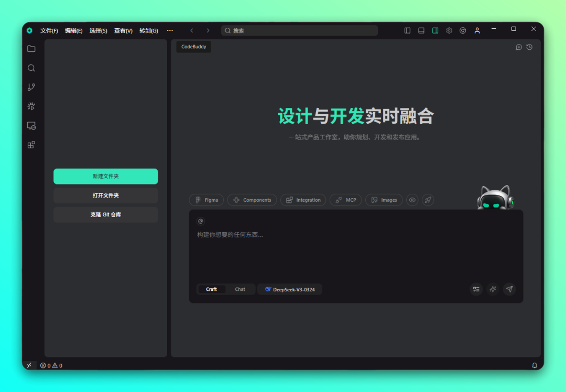Viewport: 566px width, 392px height.
Task: Toggle the primary left sidebar layout
Action: tap(407, 30)
